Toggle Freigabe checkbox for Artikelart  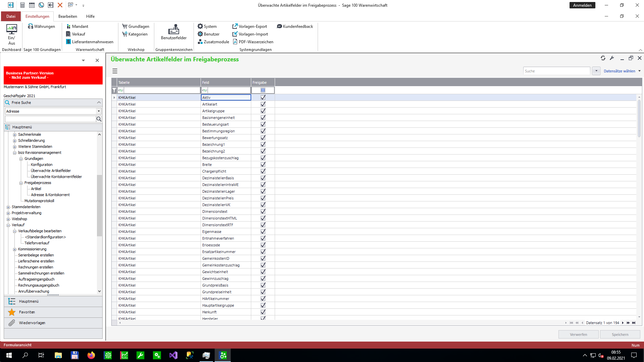263,104
